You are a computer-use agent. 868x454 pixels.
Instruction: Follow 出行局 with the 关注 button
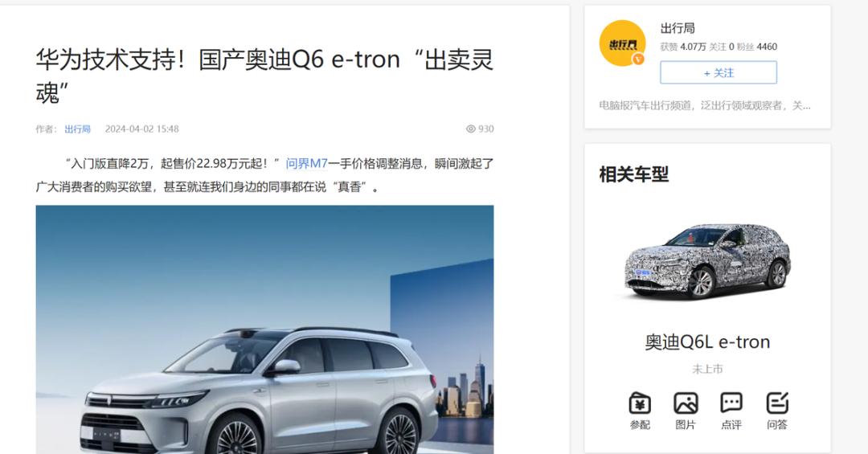tap(718, 72)
